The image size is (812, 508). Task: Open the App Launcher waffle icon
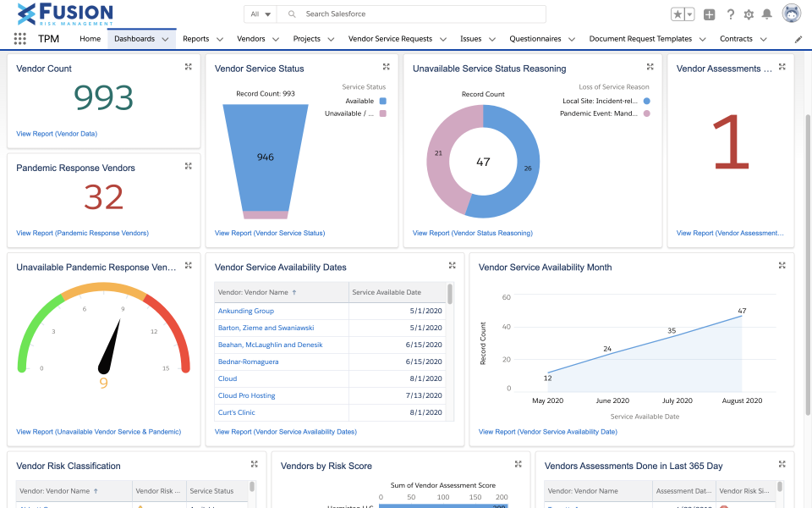pos(19,38)
